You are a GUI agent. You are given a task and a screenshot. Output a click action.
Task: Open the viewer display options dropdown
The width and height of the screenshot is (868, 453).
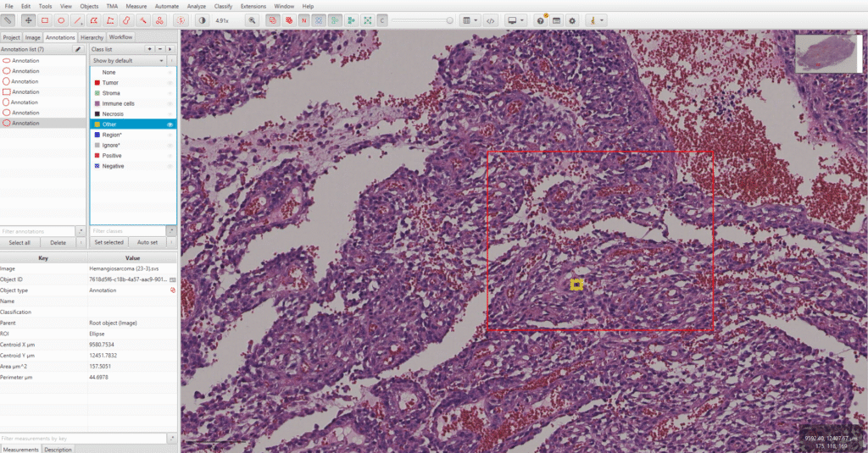515,19
